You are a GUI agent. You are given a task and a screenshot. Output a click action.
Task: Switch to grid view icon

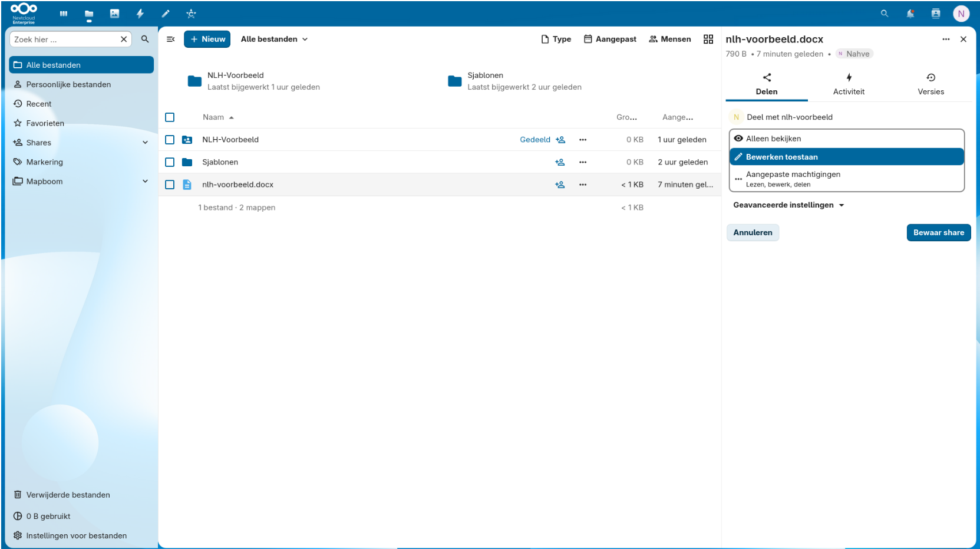708,39
